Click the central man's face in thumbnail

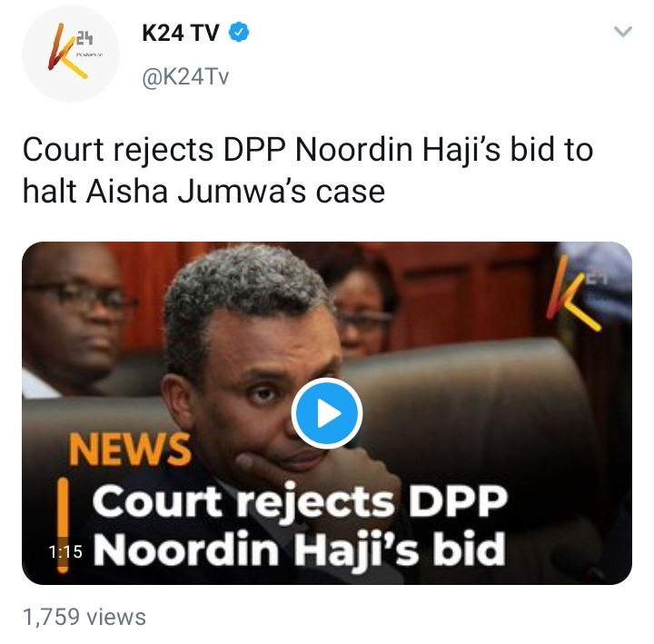(267, 383)
